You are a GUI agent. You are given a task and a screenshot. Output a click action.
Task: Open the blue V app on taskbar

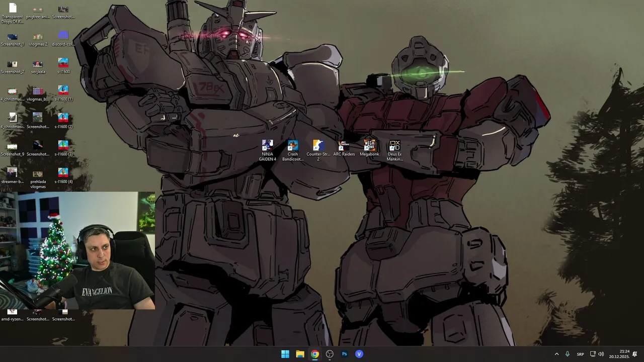(359, 354)
